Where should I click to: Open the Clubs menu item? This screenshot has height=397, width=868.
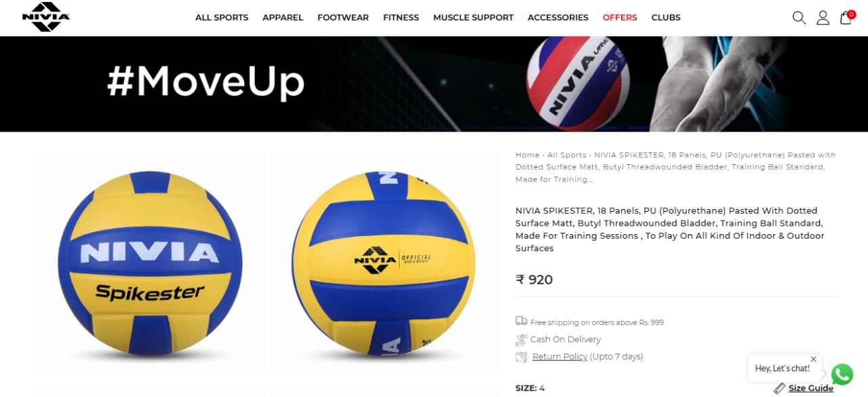click(x=666, y=18)
